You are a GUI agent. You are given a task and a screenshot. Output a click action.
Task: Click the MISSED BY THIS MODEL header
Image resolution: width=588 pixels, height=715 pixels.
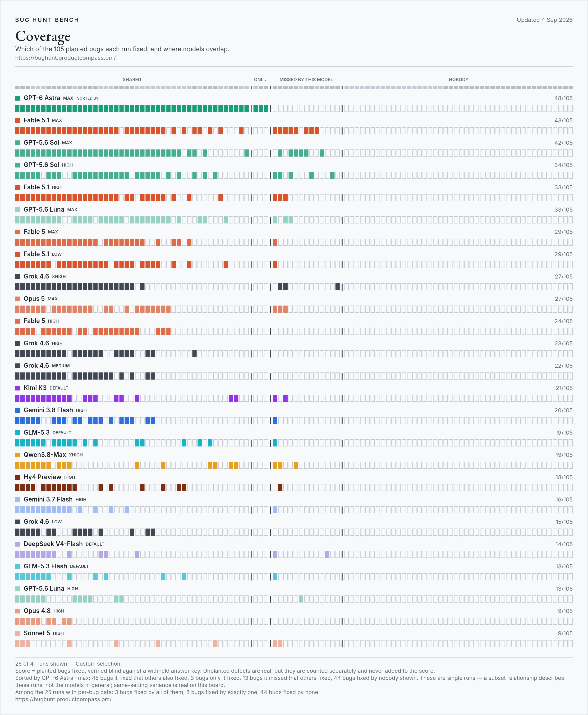(x=306, y=80)
